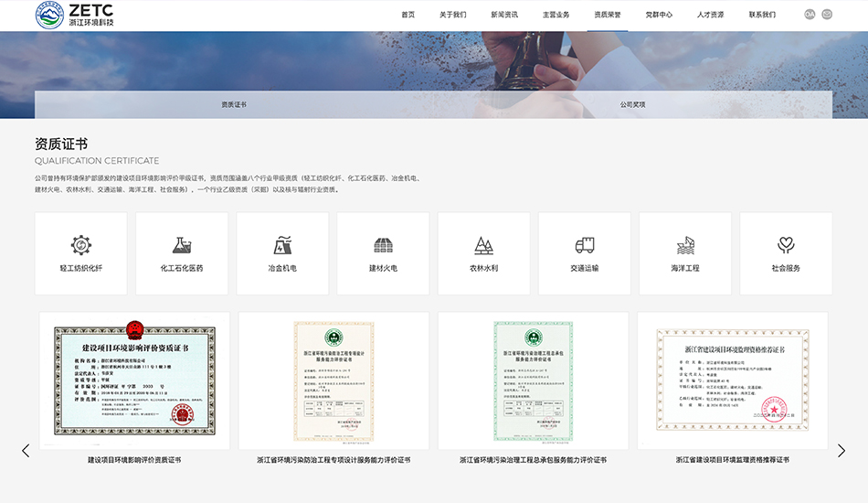Open the OA login icon in header

[x=810, y=15]
